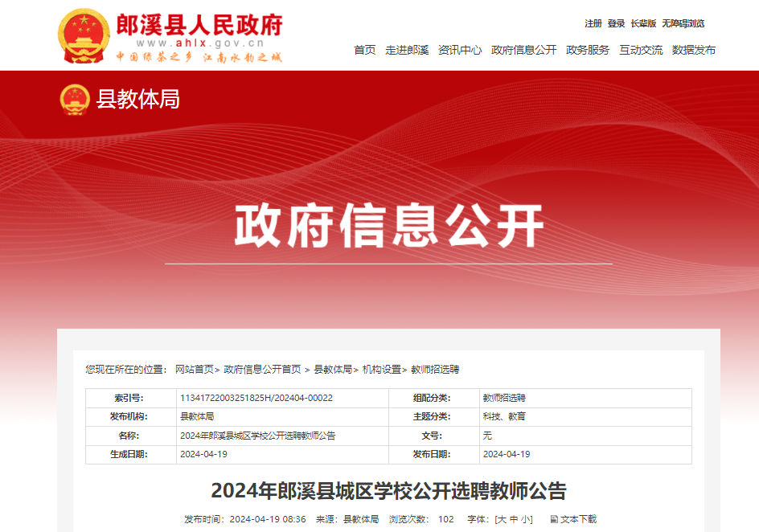Open 走进郎溪 navigation item
This screenshot has height=532, width=759.
[x=407, y=50]
